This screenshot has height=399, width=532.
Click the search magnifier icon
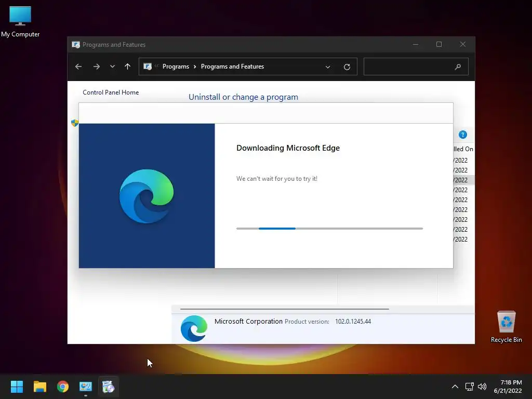(458, 67)
